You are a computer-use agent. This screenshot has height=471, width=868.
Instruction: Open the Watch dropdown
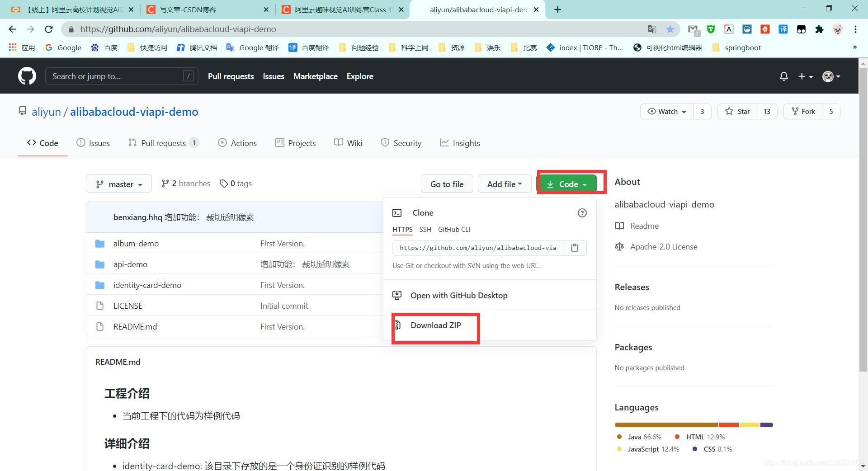[x=667, y=112]
